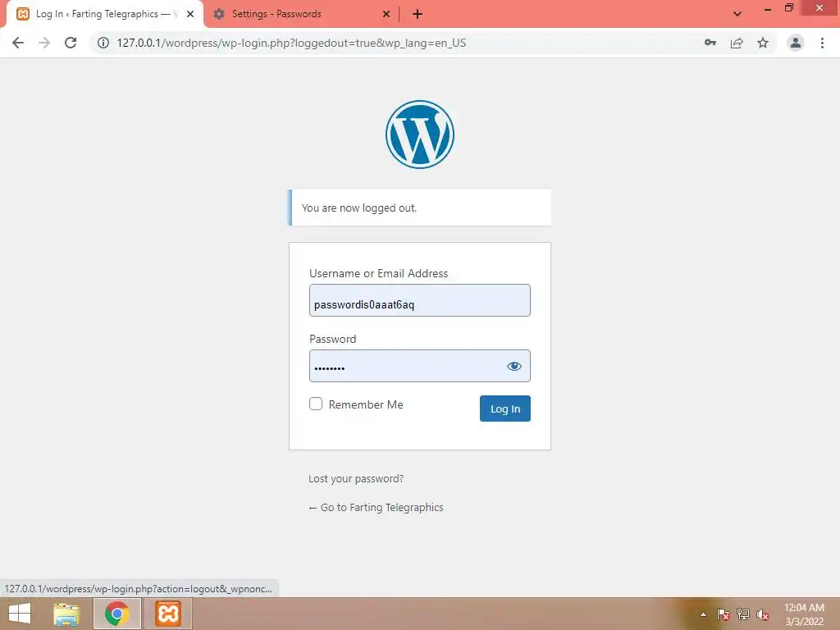Image resolution: width=840 pixels, height=630 pixels.
Task: Click the browser forward arrow
Action: [x=44, y=43]
